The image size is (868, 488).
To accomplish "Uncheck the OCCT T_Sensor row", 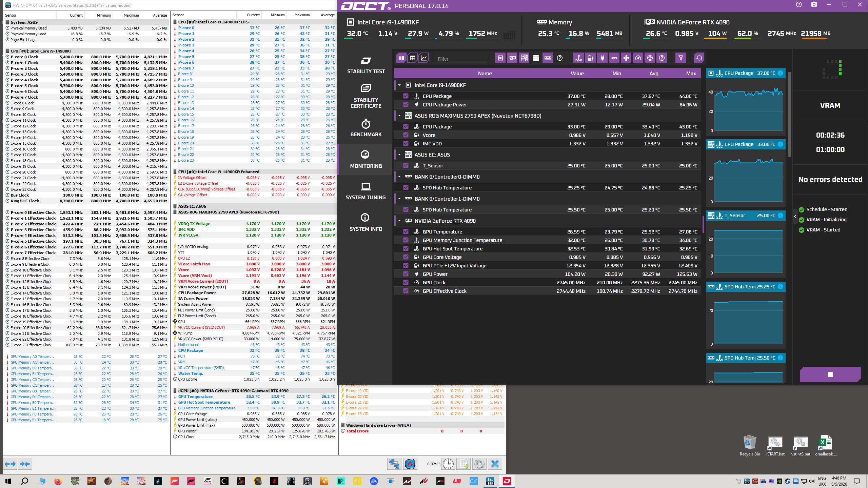I will (x=406, y=165).
